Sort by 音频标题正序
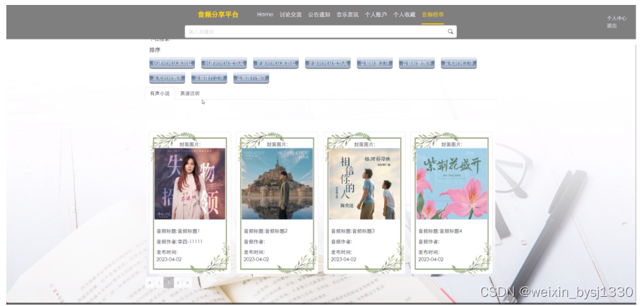The image size is (644, 306). pyautogui.click(x=374, y=64)
